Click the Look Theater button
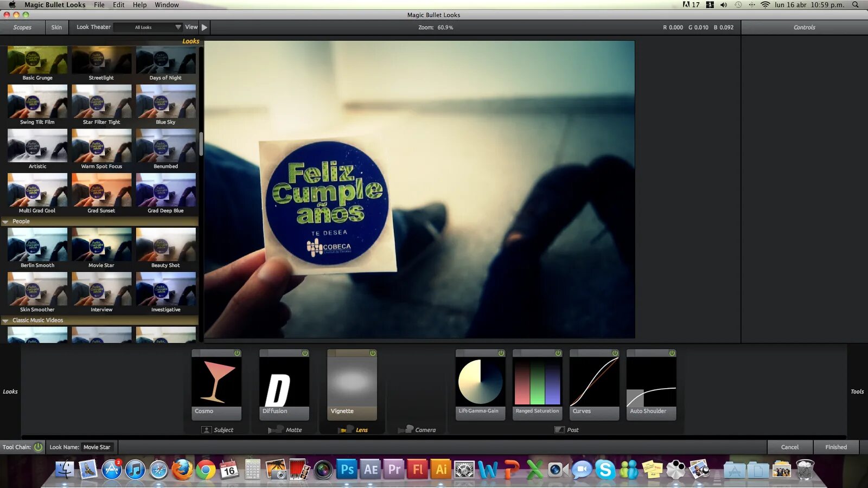The width and height of the screenshot is (868, 488). (93, 27)
